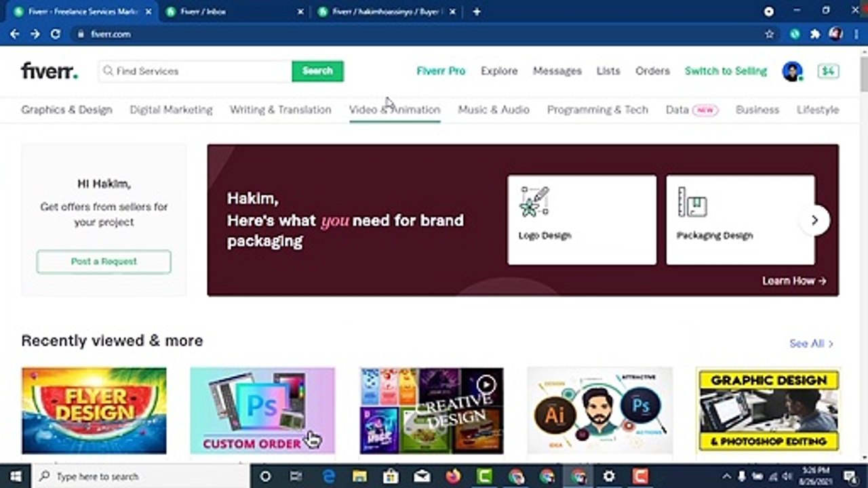Play the Creative Design gig video
The height and width of the screenshot is (488, 868).
point(486,385)
